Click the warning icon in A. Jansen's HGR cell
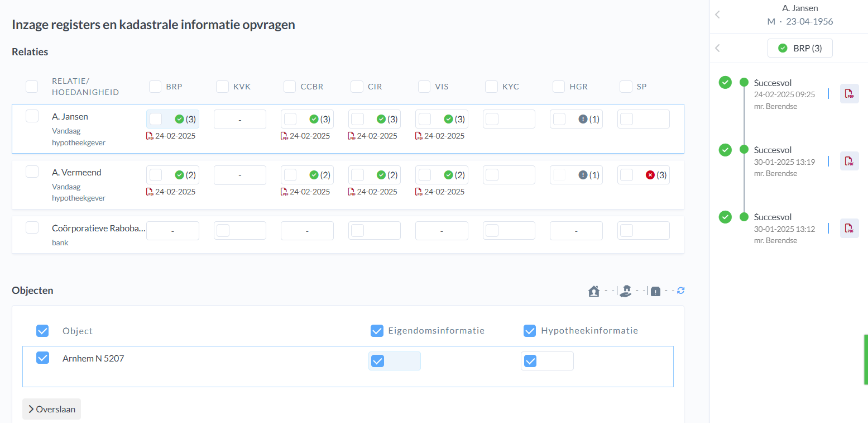The height and width of the screenshot is (423, 868). click(x=583, y=119)
